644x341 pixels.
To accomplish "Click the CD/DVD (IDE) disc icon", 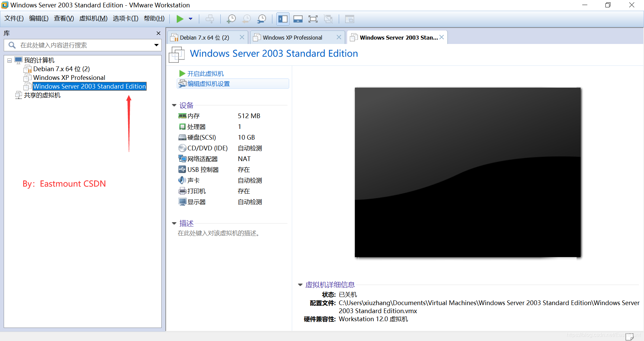I will point(182,148).
